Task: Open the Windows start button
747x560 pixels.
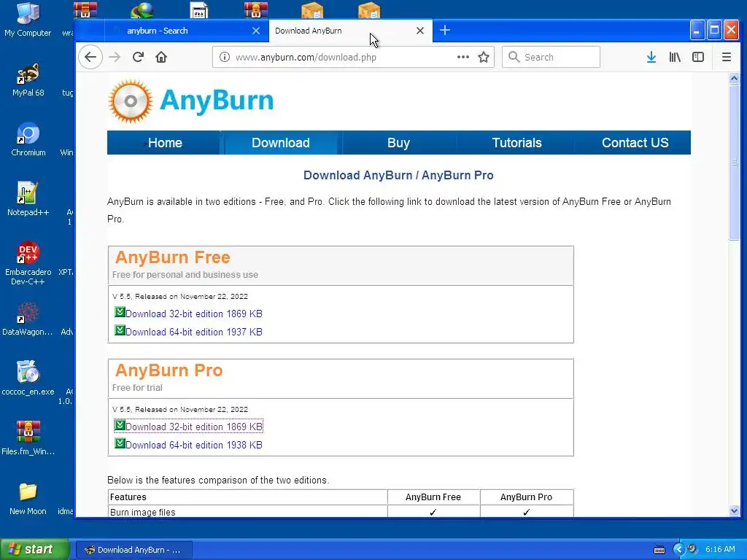Action: [x=34, y=550]
